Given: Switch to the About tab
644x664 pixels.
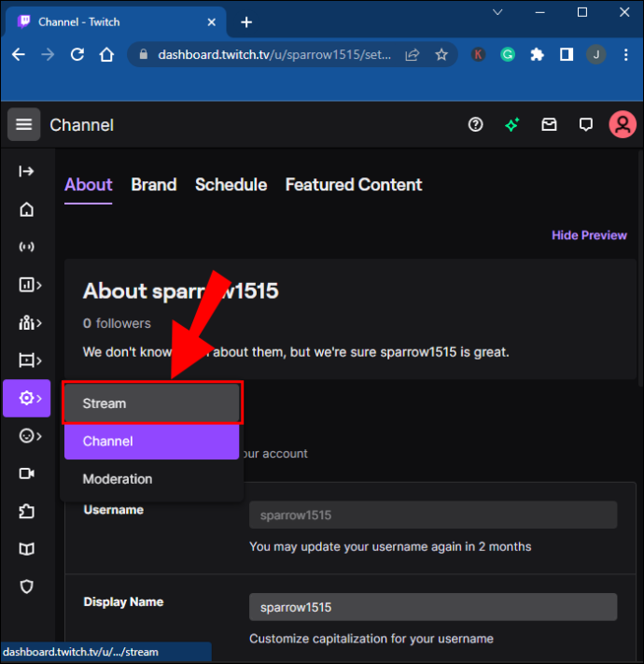Looking at the screenshot, I should 88,185.
